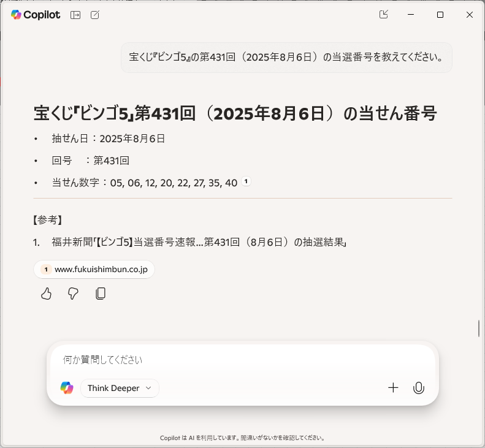Open the www.fukuishimbun.co.jp source chip
This screenshot has width=485, height=448.
(94, 269)
